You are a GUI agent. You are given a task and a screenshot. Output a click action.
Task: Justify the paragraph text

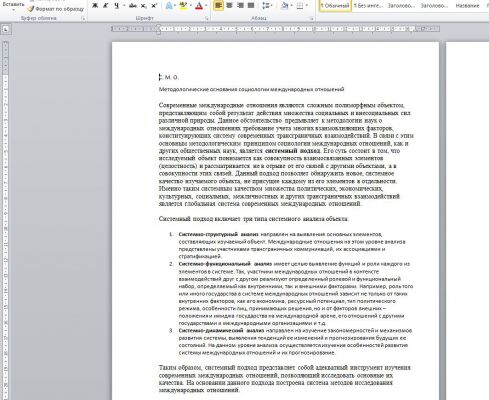coord(251,5)
